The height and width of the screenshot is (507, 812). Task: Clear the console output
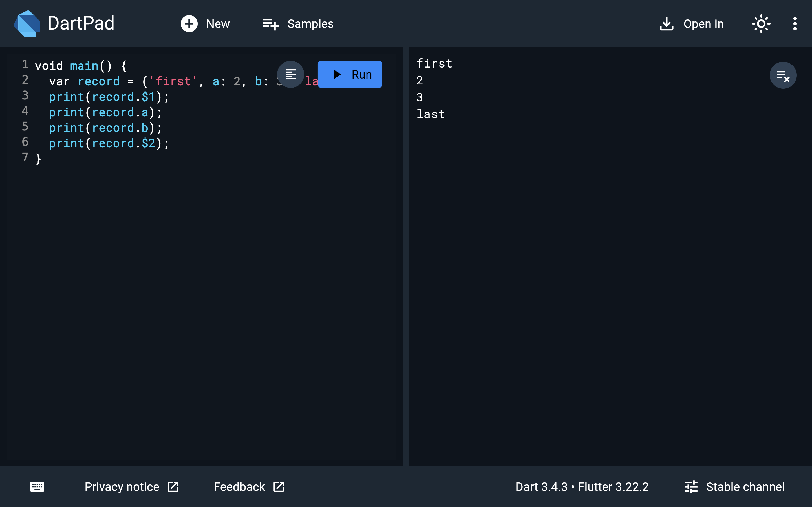pyautogui.click(x=783, y=75)
